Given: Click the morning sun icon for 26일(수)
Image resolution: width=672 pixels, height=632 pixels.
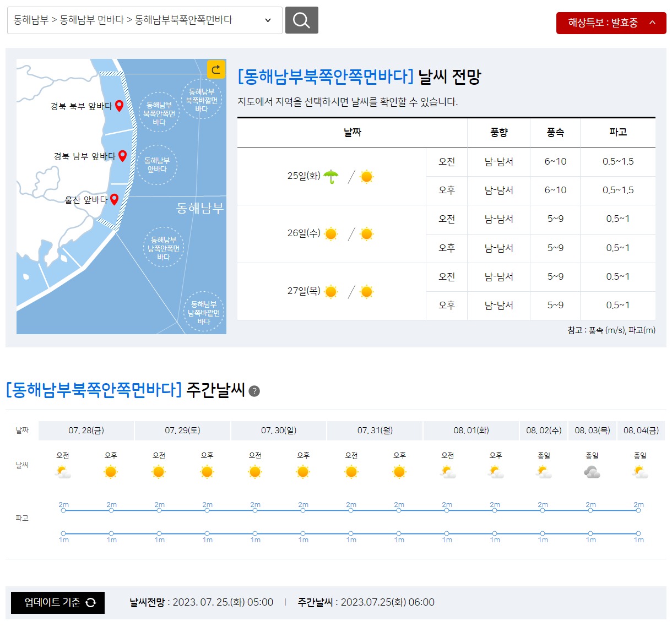Looking at the screenshot, I should (331, 234).
